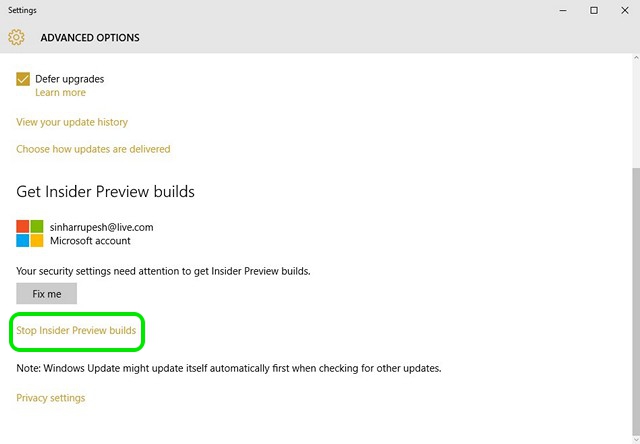Open Choose how updates are delivered
This screenshot has width=640, height=444.
pos(93,149)
